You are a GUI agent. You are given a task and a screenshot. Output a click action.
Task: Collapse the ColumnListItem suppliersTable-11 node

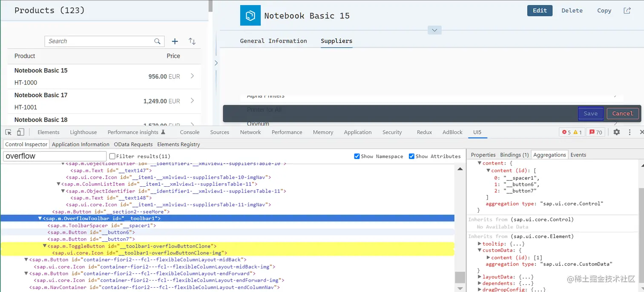pyautogui.click(x=59, y=184)
